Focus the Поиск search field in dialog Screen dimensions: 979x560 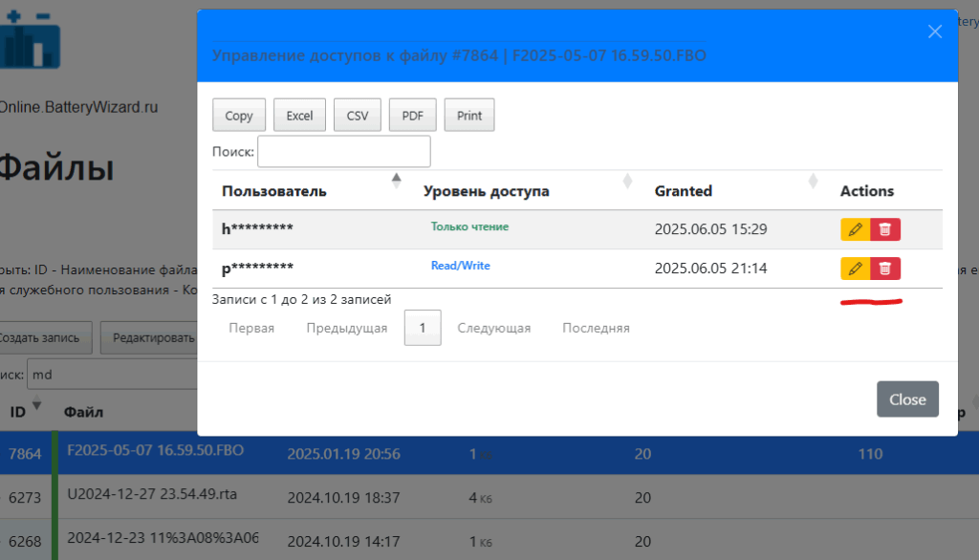click(344, 151)
